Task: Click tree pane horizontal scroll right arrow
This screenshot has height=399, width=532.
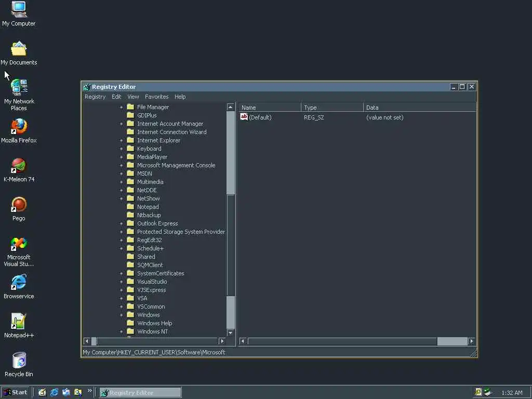Action: tap(222, 341)
